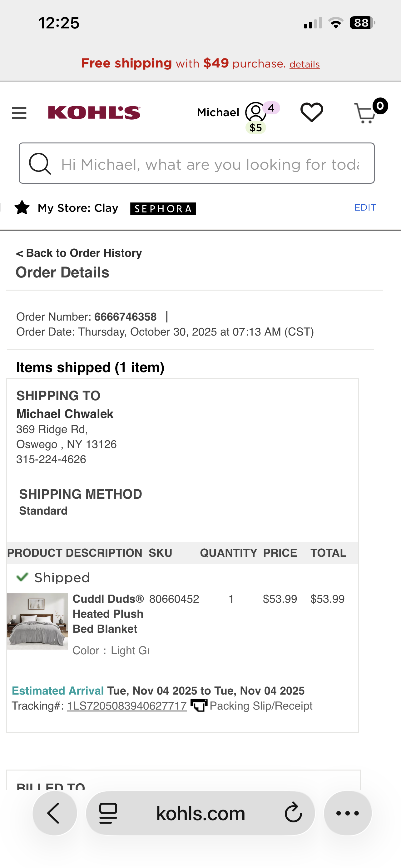
Task: Edit the My Store selection
Action: click(365, 207)
